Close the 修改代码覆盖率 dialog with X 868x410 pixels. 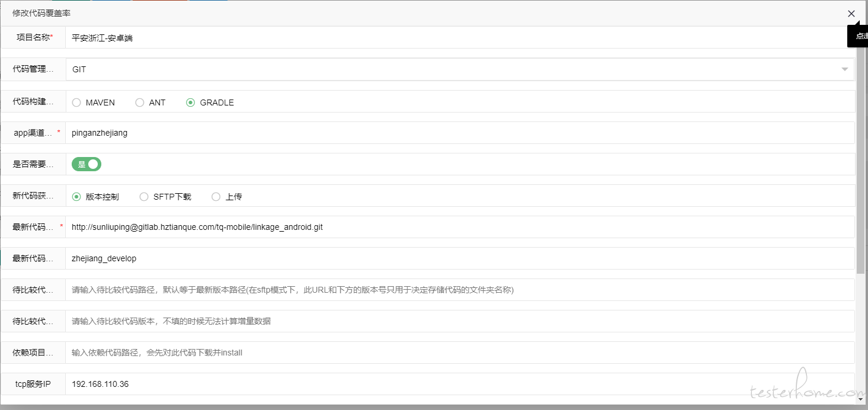point(851,14)
